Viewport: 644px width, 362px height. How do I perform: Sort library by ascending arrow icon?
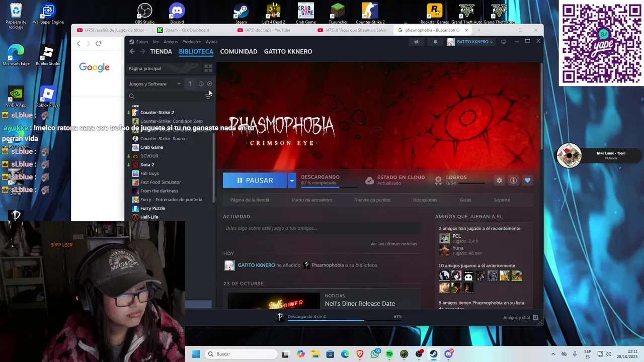190,84
